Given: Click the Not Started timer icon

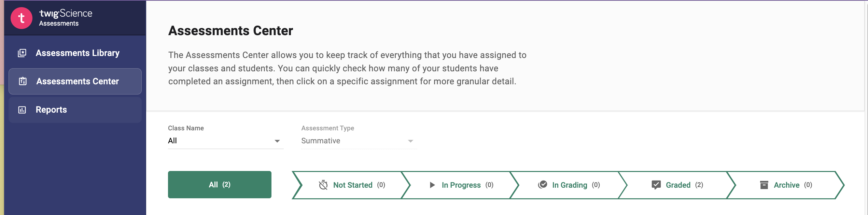Looking at the screenshot, I should 323,185.
